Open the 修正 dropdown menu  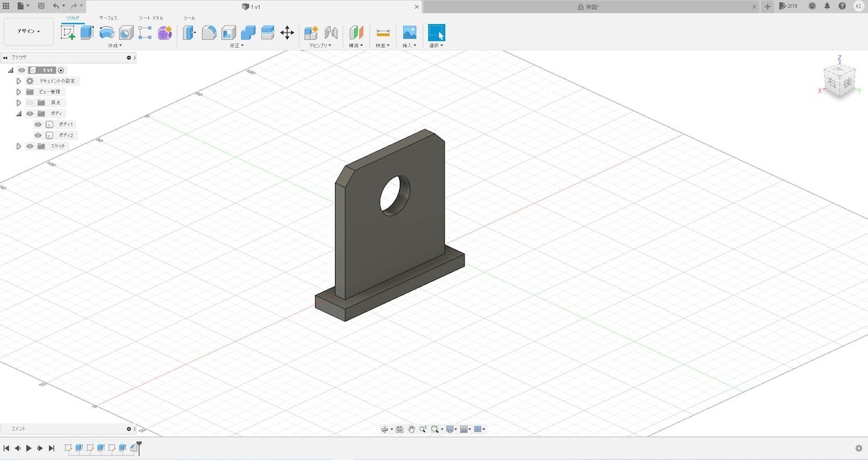[237, 46]
